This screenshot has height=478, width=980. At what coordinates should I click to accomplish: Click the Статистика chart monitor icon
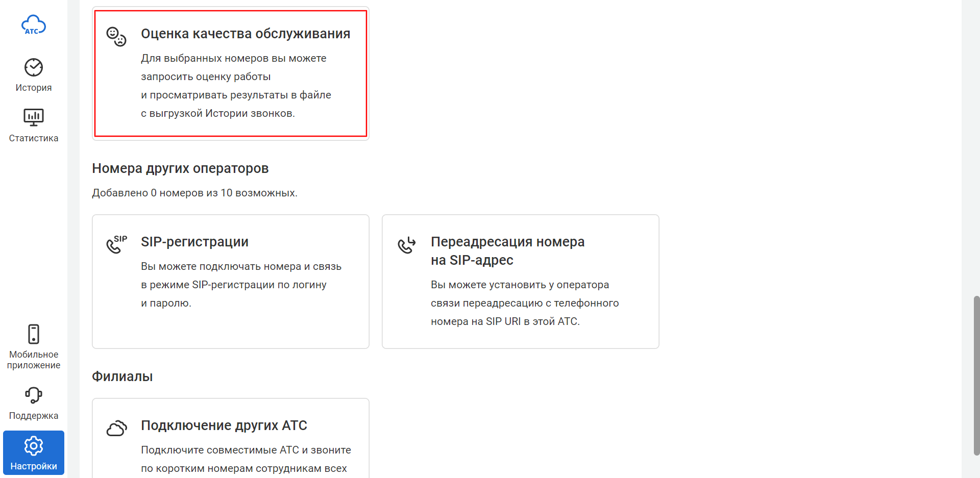[x=34, y=117]
